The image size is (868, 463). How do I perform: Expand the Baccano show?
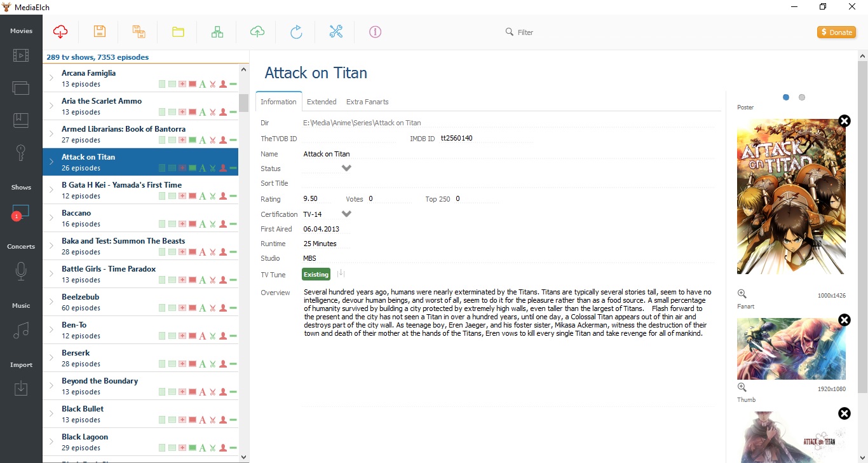tap(51, 218)
